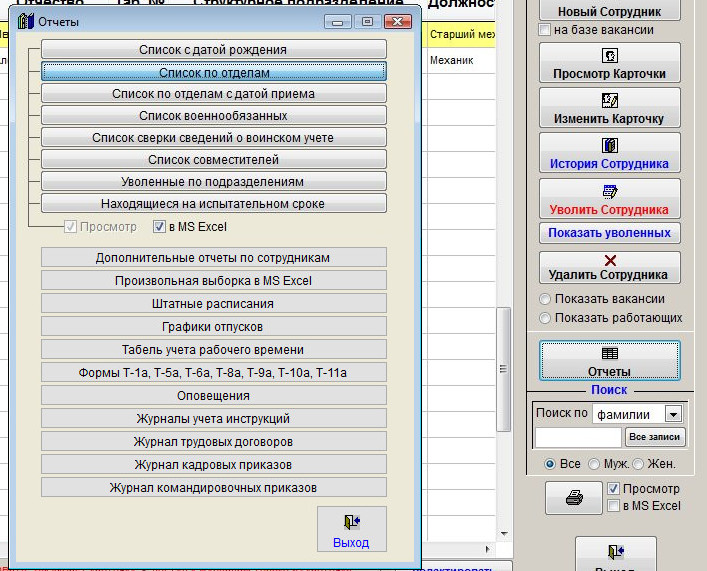Click the 'Показать уволенных' button

[x=610, y=233]
